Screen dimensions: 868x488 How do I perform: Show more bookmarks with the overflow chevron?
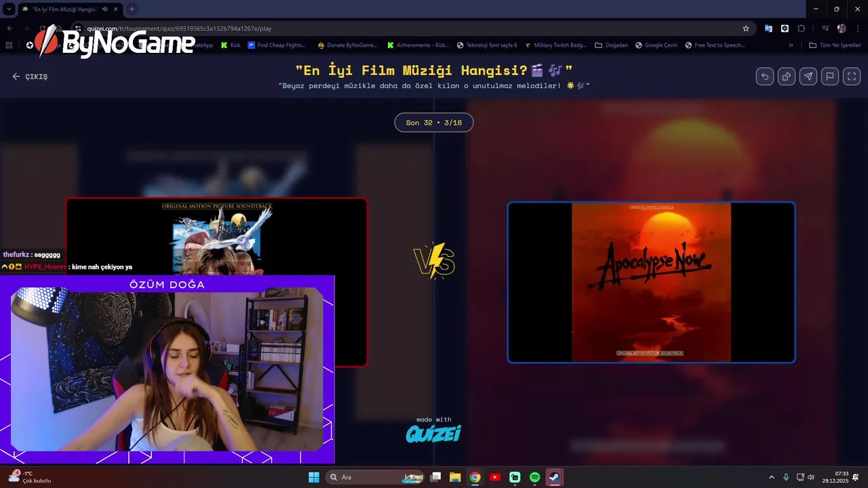click(791, 45)
